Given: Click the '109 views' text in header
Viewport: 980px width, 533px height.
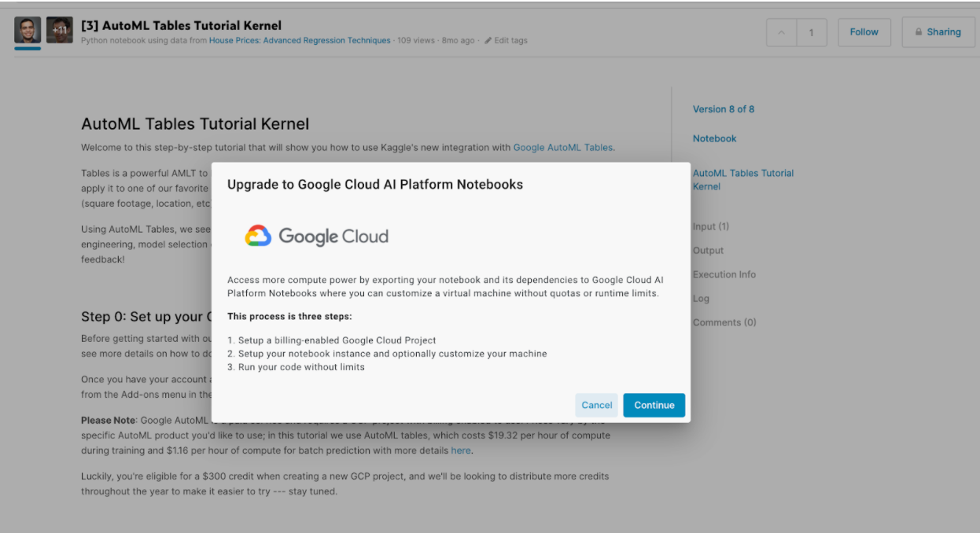Looking at the screenshot, I should pyautogui.click(x=416, y=41).
